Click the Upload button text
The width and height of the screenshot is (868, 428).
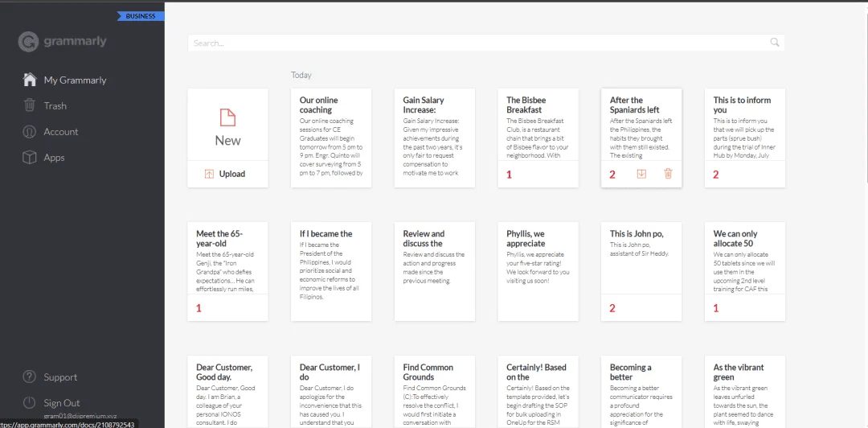[x=232, y=174]
